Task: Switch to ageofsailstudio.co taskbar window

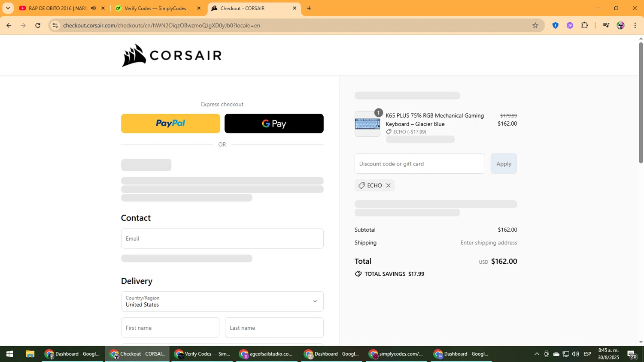Action: pos(267,354)
